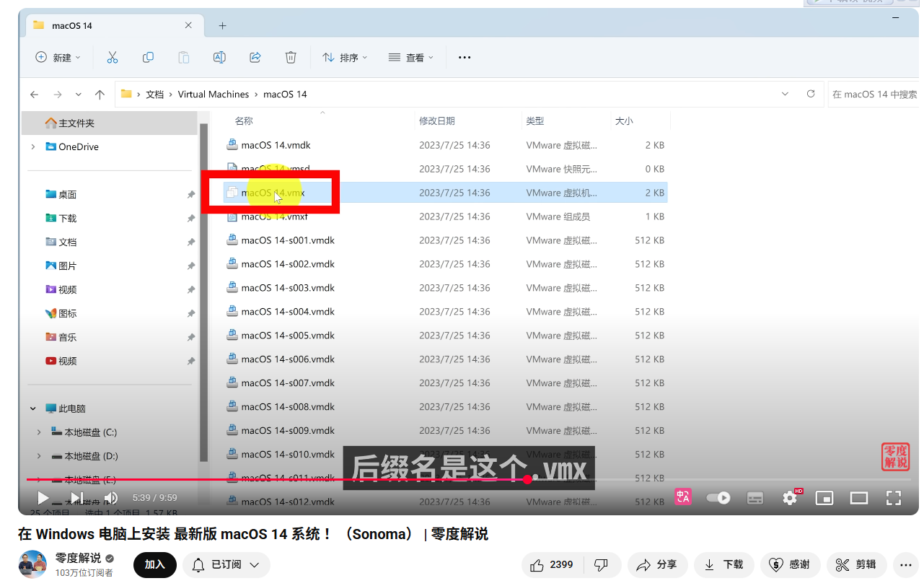
Task: Open the 零度解说 channel name link
Action: tap(79, 558)
